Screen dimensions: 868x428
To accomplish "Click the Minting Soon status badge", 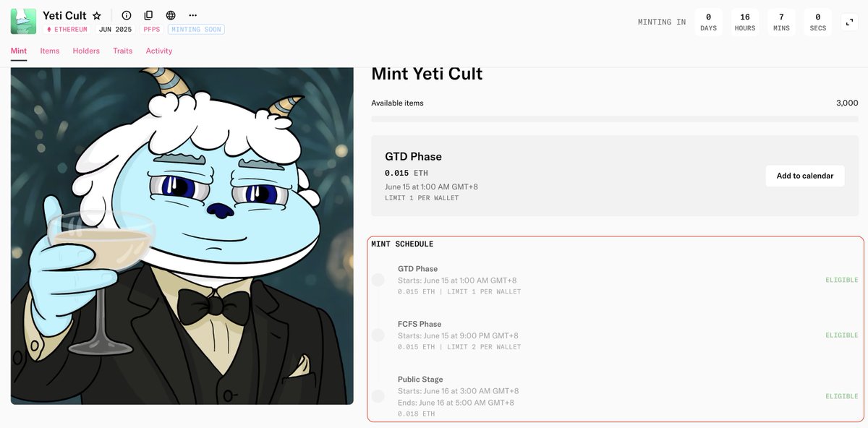I will (x=196, y=30).
